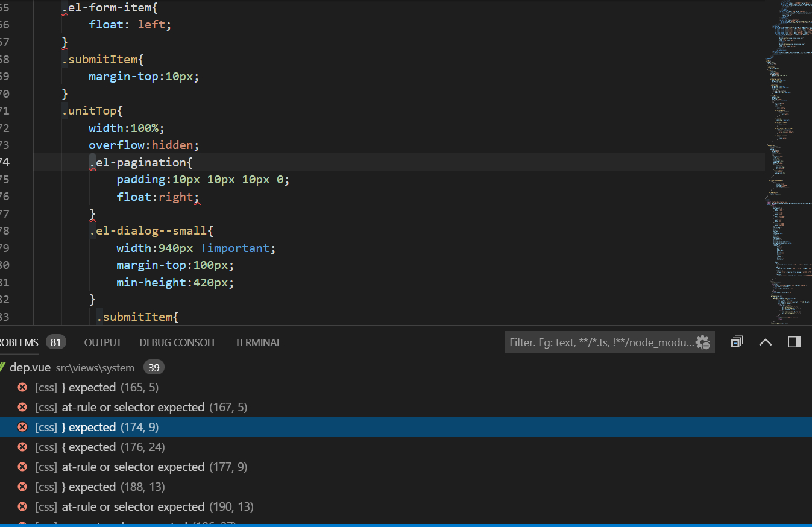Click the Filter problems text input
Viewport: 812px width, 527px height.
[600, 342]
